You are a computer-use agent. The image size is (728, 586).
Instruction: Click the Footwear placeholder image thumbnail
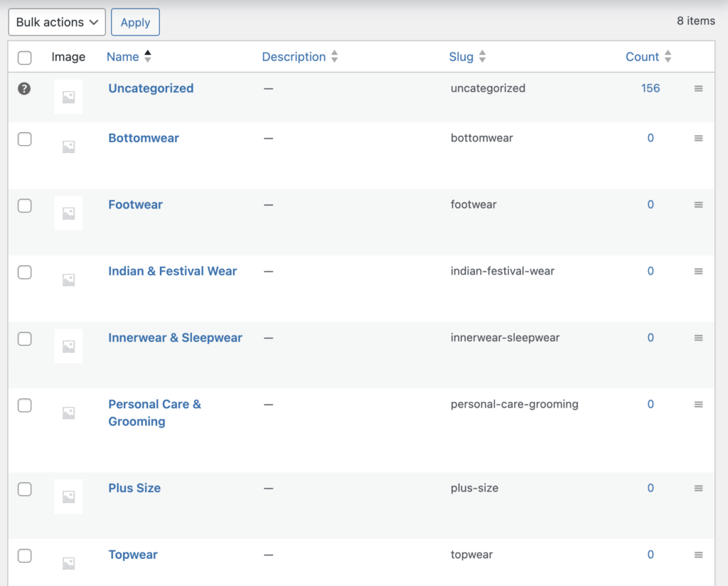68,213
